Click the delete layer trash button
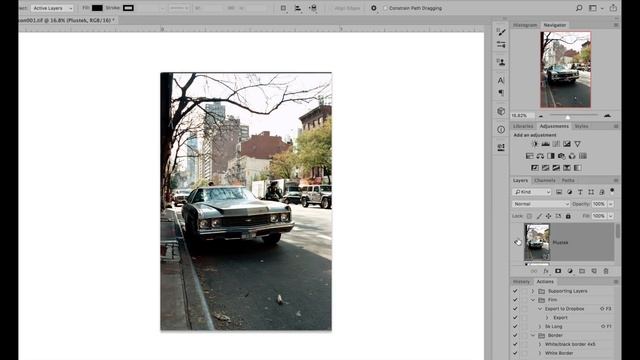The height and width of the screenshot is (360, 640). 606,271
